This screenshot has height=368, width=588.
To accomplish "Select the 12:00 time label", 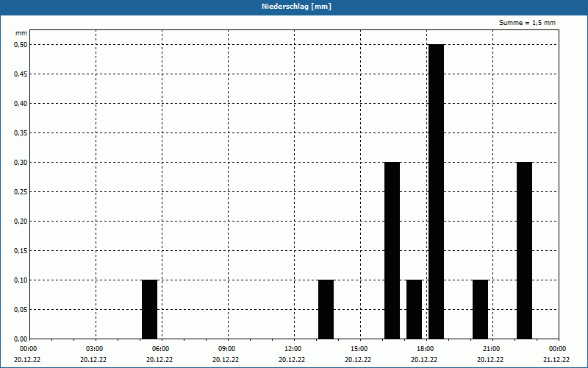I will (x=293, y=349).
